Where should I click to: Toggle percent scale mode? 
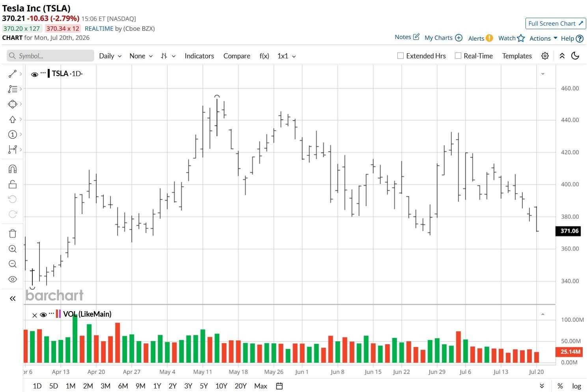pos(560,386)
